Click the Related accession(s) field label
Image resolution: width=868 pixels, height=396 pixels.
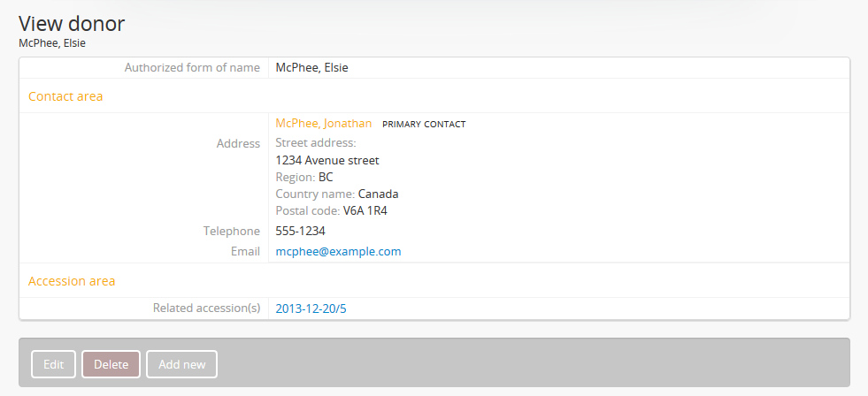(x=206, y=308)
